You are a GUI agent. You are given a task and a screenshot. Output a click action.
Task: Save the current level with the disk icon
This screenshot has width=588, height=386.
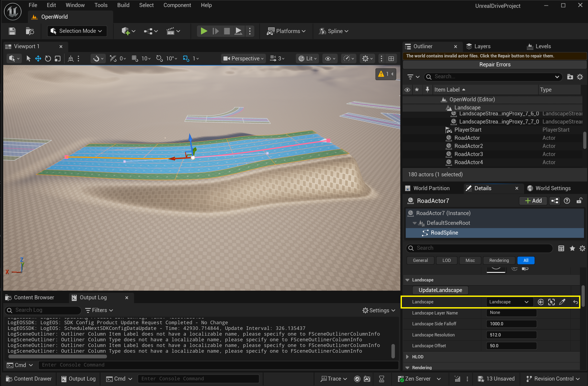12,31
